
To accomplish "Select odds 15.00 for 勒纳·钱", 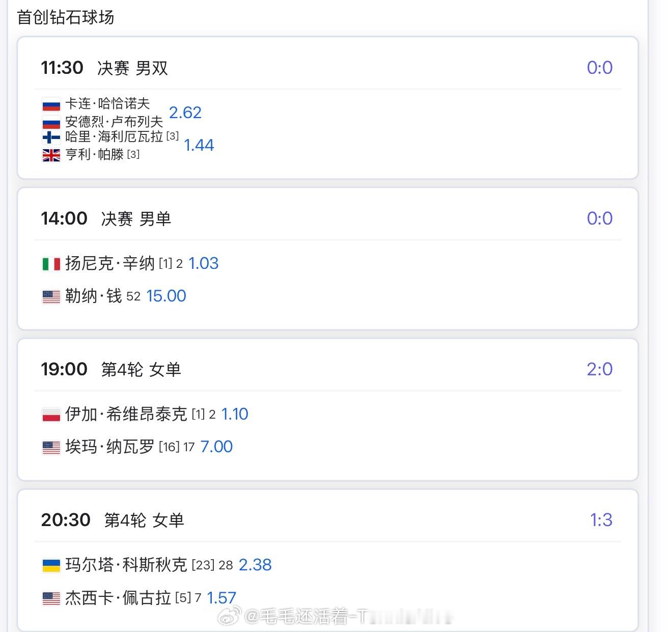I will click(166, 296).
